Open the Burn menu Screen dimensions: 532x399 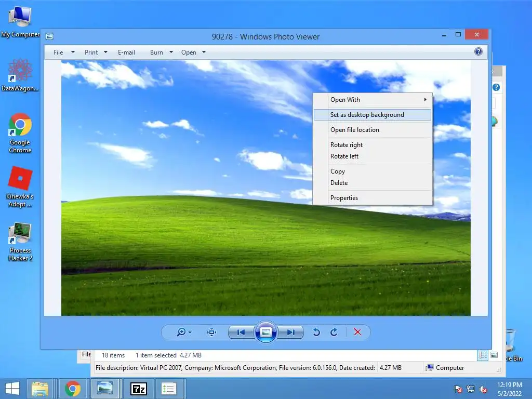(156, 52)
